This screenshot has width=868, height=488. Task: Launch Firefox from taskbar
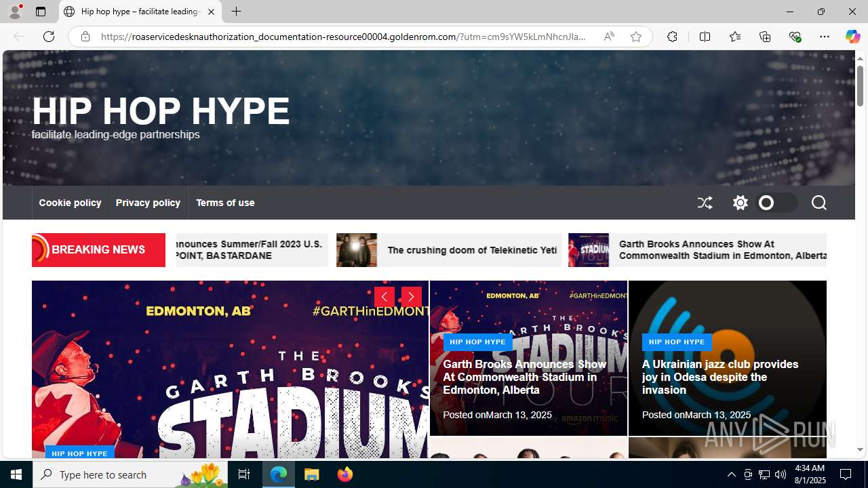point(344,474)
